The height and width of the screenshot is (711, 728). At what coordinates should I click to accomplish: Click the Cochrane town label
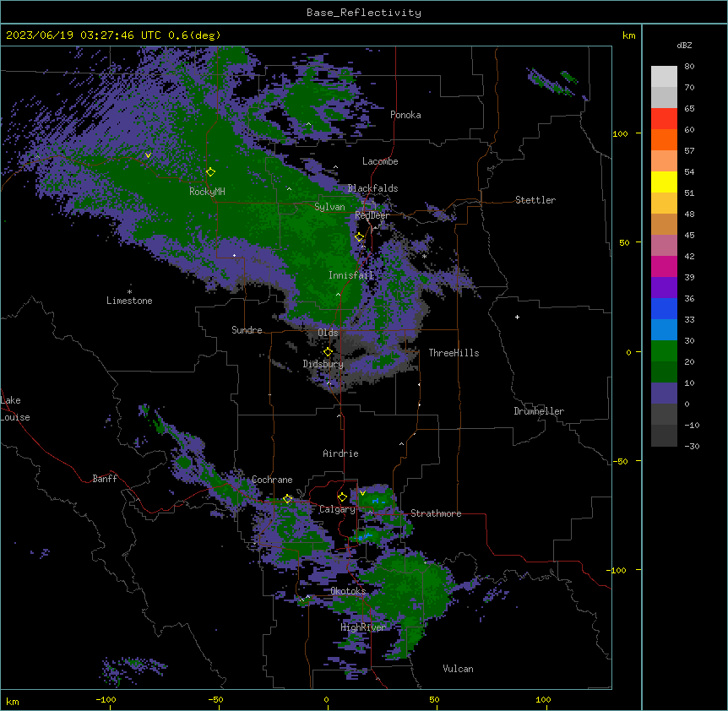272,480
